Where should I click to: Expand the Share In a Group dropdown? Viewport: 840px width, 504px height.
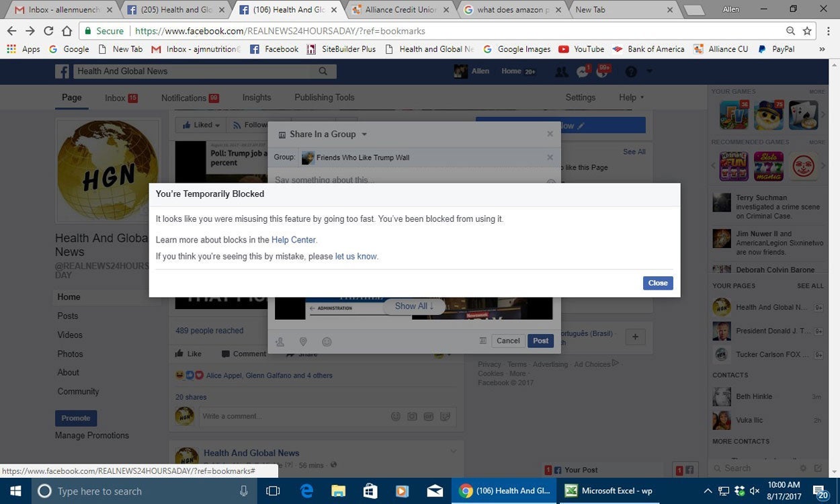(329, 134)
